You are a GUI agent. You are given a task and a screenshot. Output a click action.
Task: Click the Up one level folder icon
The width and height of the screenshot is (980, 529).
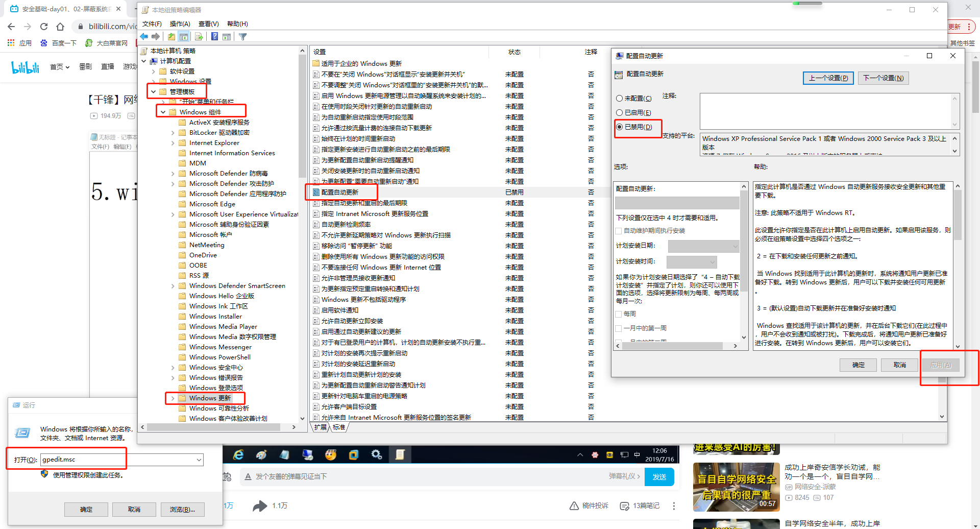point(171,37)
